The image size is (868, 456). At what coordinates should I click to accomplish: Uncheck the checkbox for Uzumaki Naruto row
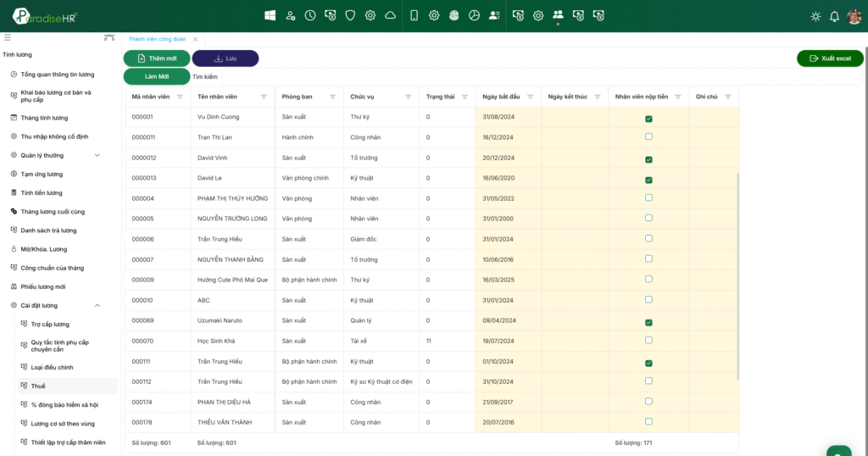click(648, 322)
